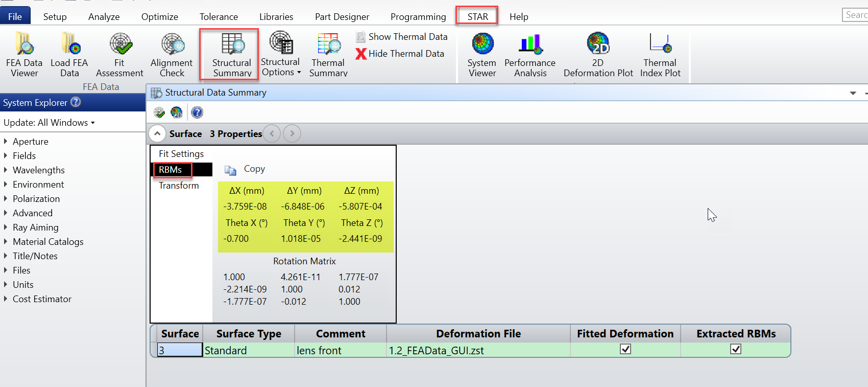Open the File menu
This screenshot has width=868, height=387.
pos(15,16)
